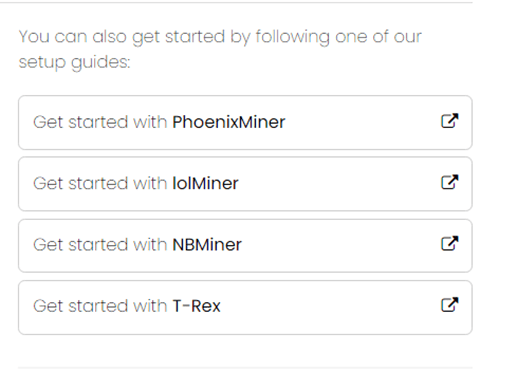The image size is (517, 372).
Task: Click the external link icon for PhoenixMiner
Action: coord(450,121)
